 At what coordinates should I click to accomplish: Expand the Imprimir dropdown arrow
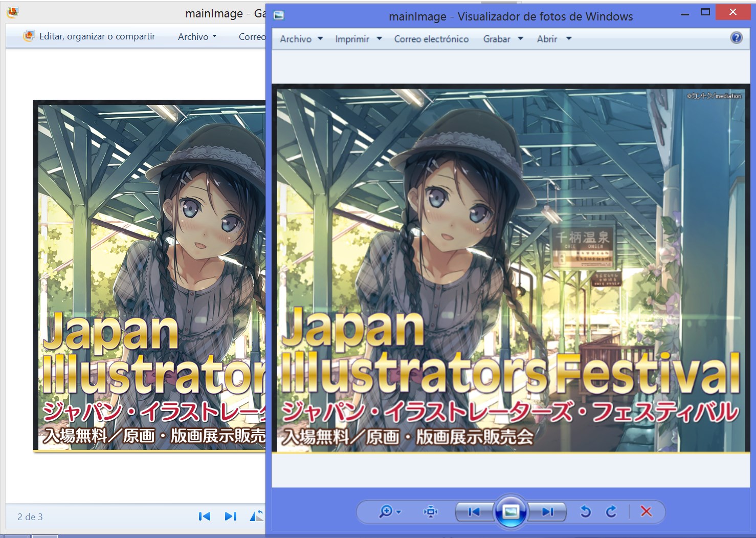pyautogui.click(x=379, y=38)
